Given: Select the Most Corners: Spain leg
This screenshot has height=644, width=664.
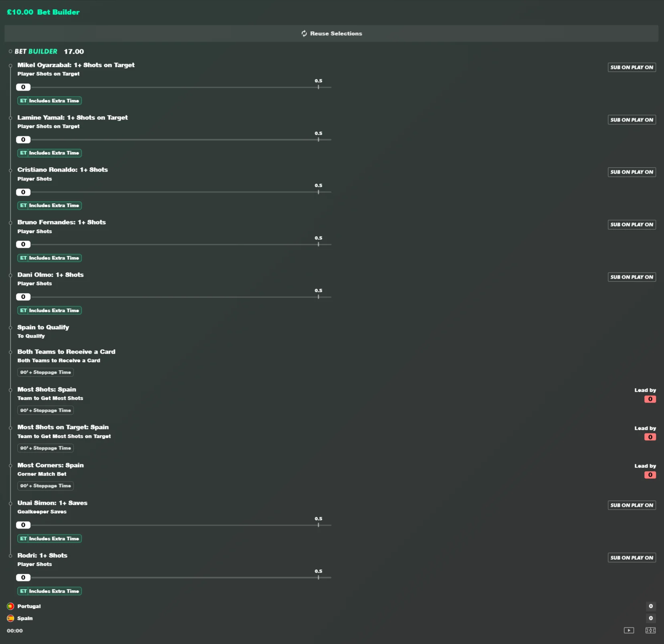Looking at the screenshot, I should point(50,465).
